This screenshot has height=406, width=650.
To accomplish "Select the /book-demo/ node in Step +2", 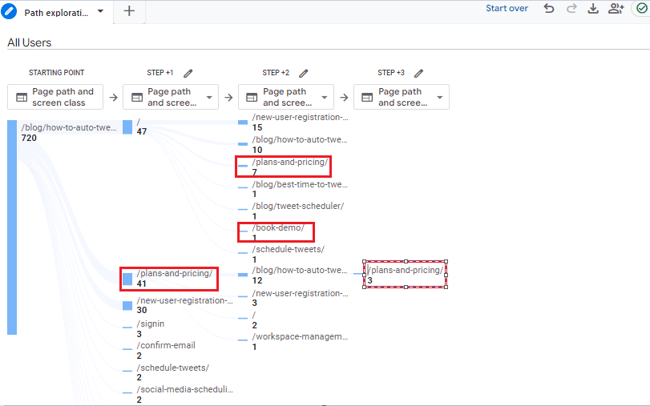I will pyautogui.click(x=276, y=232).
